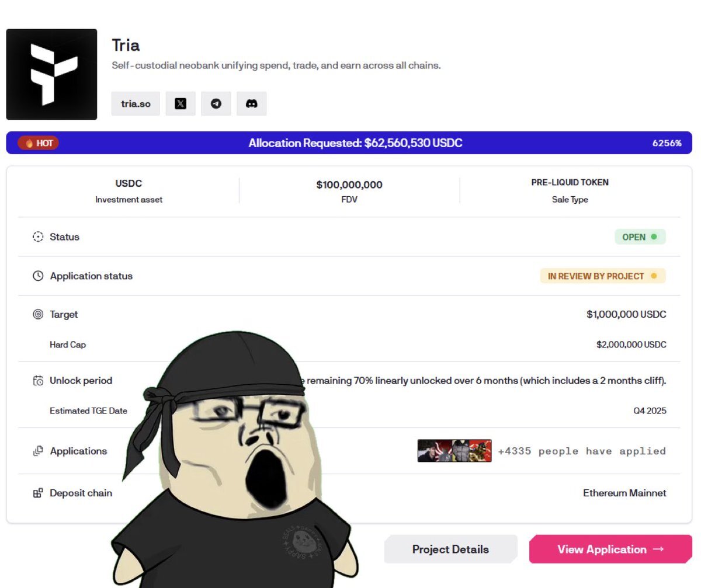
Task: Click the Tria project logo
Action: pos(51,74)
